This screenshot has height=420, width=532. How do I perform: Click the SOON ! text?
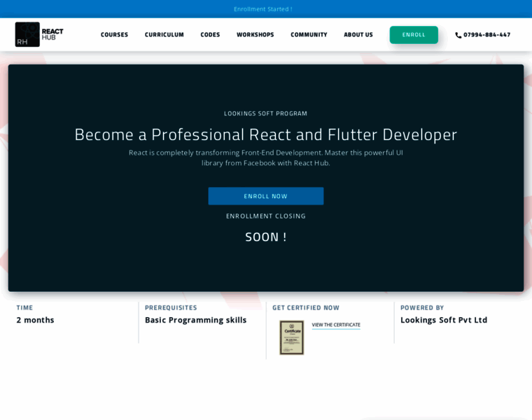click(x=266, y=237)
